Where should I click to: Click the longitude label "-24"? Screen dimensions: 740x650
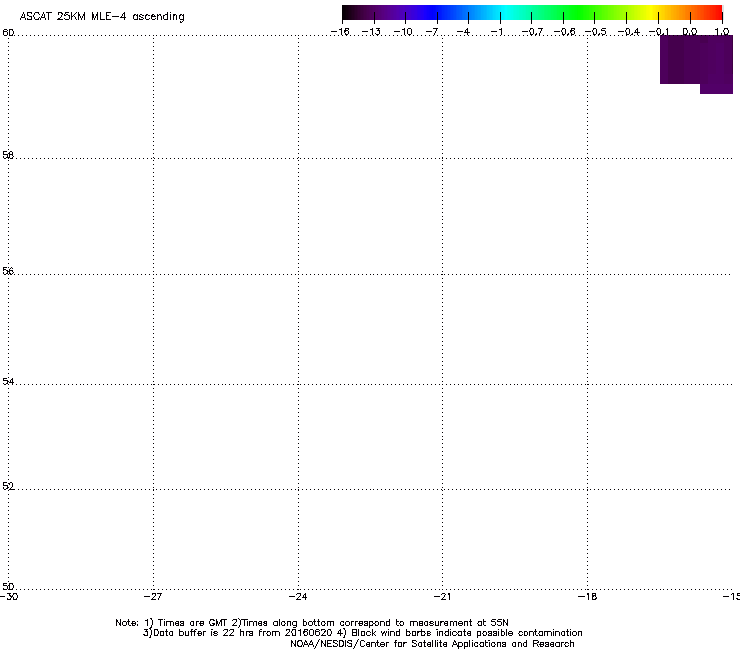[x=298, y=597]
